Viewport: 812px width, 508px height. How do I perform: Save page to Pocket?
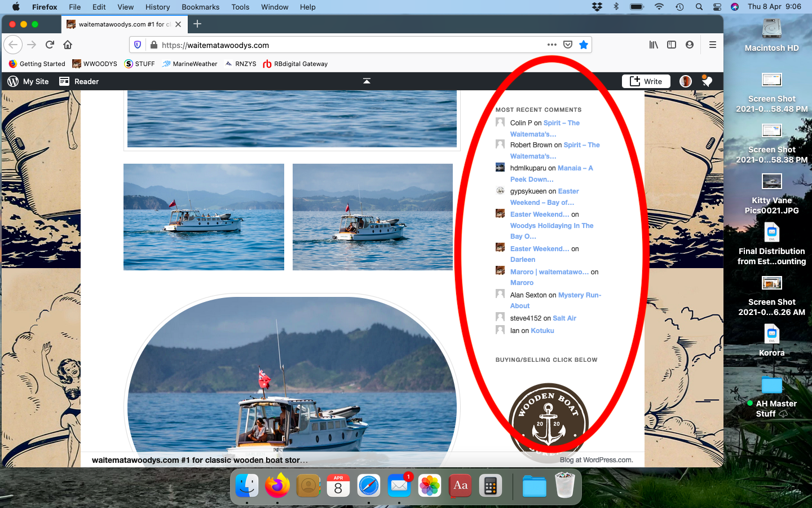point(568,45)
